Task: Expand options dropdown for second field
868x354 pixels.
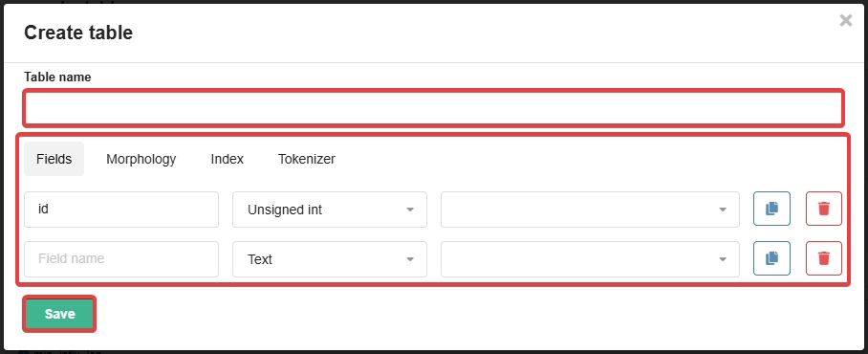Action: coord(590,259)
